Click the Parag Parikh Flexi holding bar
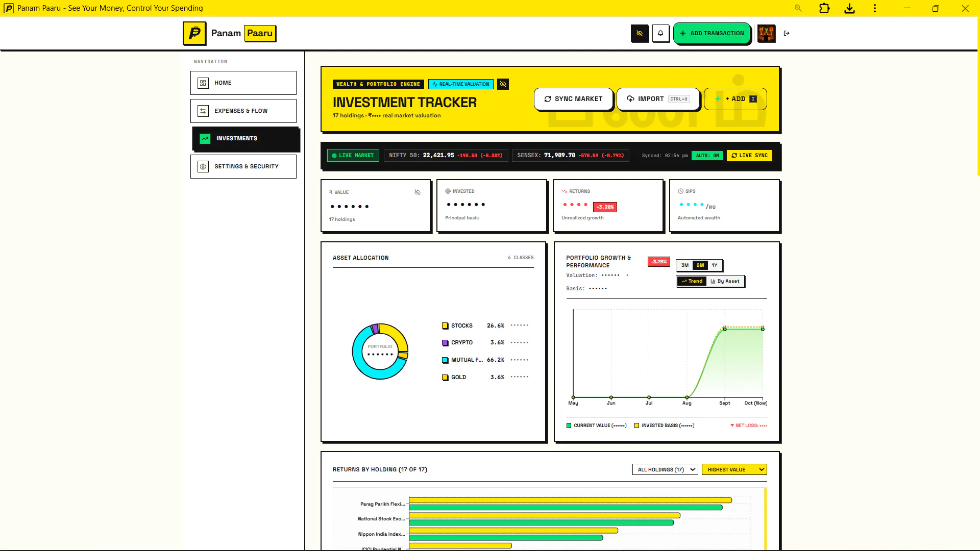980x551 pixels. (570, 504)
